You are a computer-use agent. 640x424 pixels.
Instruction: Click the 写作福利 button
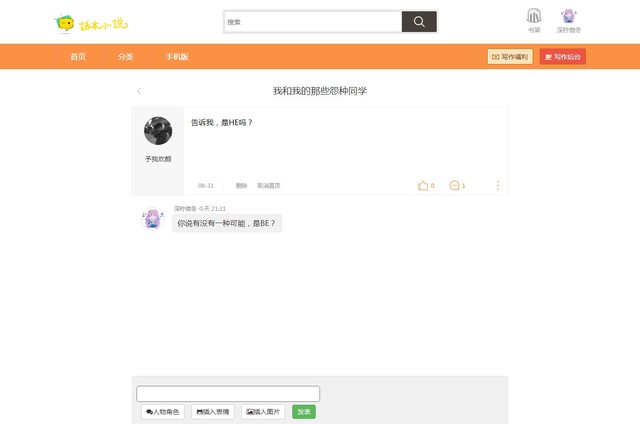(510, 57)
